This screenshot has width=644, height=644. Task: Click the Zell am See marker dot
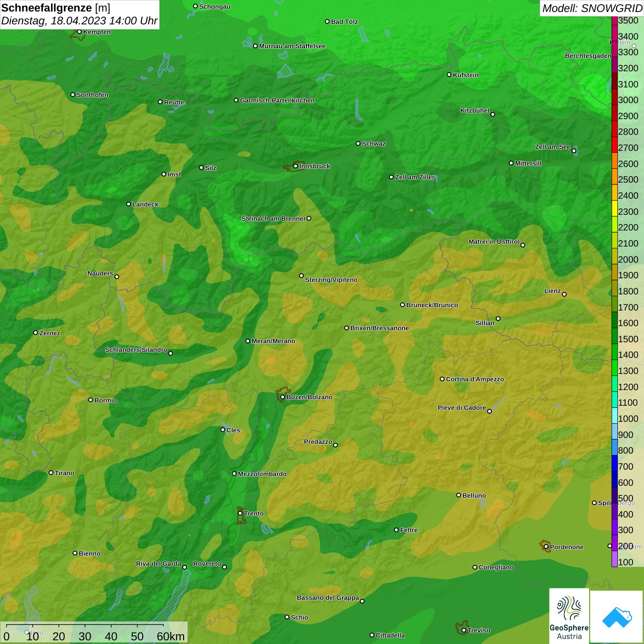pyautogui.click(x=574, y=151)
